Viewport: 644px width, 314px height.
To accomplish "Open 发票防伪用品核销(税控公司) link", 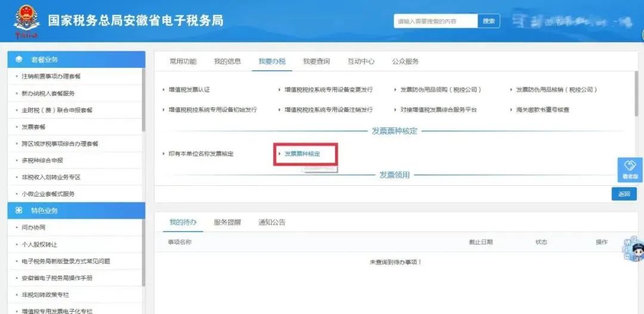I will (x=556, y=89).
